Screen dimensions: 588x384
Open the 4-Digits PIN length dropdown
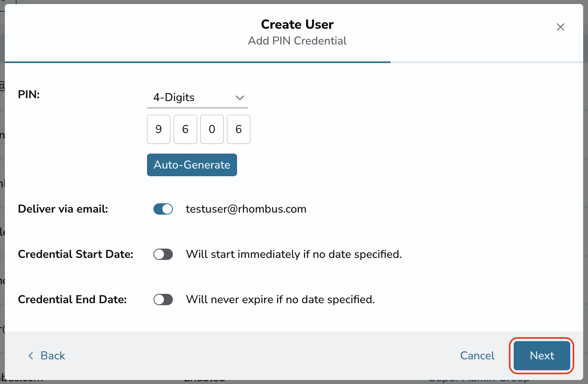(x=197, y=97)
